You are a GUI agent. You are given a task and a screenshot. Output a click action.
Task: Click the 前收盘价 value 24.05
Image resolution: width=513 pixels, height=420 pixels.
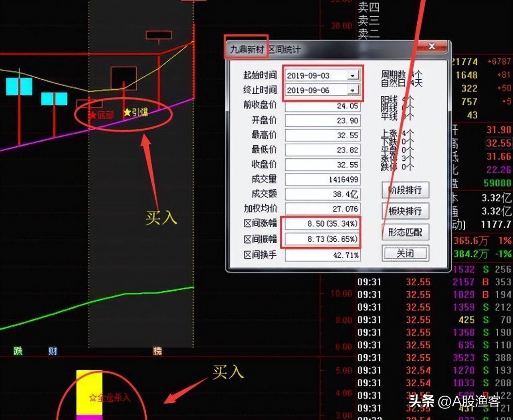click(x=323, y=106)
